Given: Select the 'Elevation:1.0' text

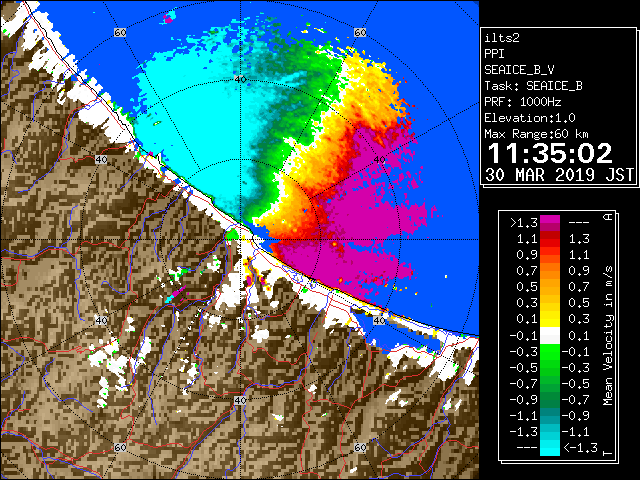Looking at the screenshot, I should [530, 118].
